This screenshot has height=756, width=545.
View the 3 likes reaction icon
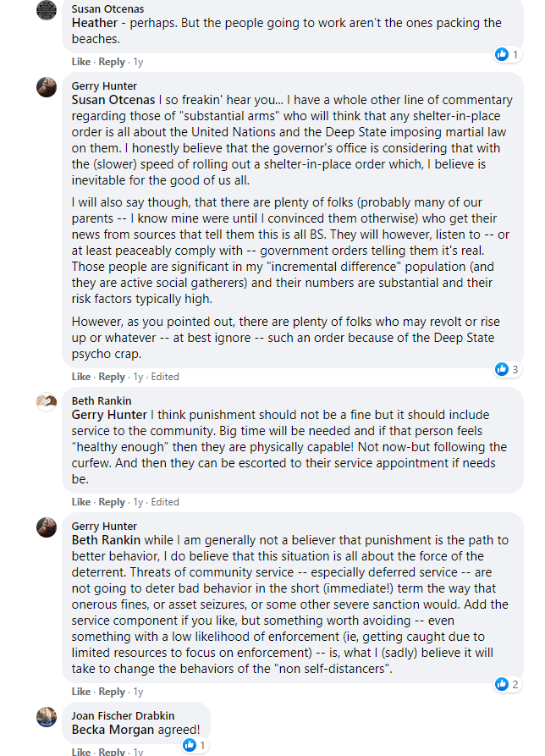pos(507,369)
